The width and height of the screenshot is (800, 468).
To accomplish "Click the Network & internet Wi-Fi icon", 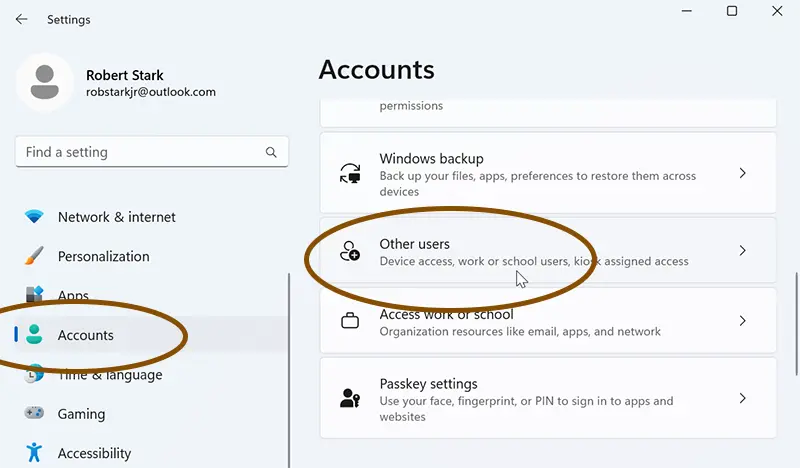I will pos(34,216).
